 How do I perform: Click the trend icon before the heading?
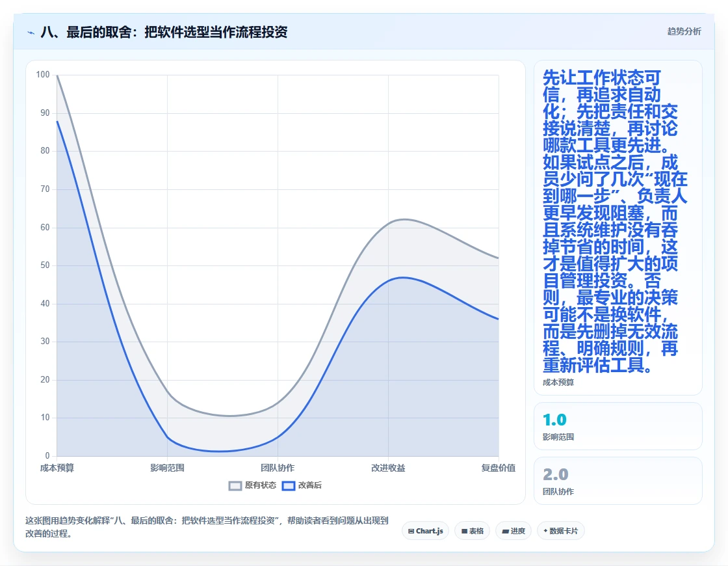coord(31,33)
